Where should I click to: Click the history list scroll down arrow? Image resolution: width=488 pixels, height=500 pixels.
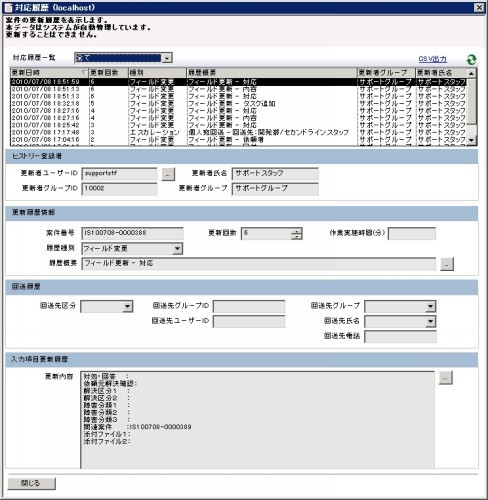(x=472, y=141)
